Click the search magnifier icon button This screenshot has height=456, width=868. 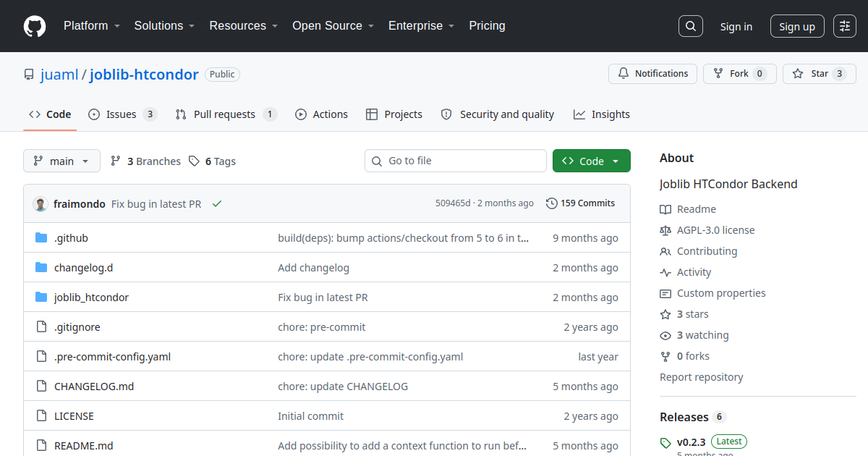(691, 26)
